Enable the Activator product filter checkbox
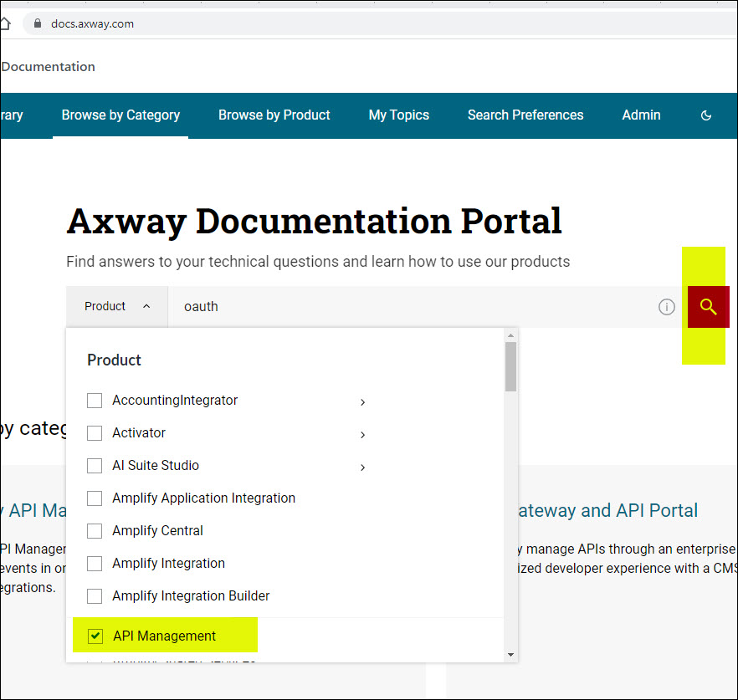Screen dimensions: 738x700 click(x=95, y=433)
